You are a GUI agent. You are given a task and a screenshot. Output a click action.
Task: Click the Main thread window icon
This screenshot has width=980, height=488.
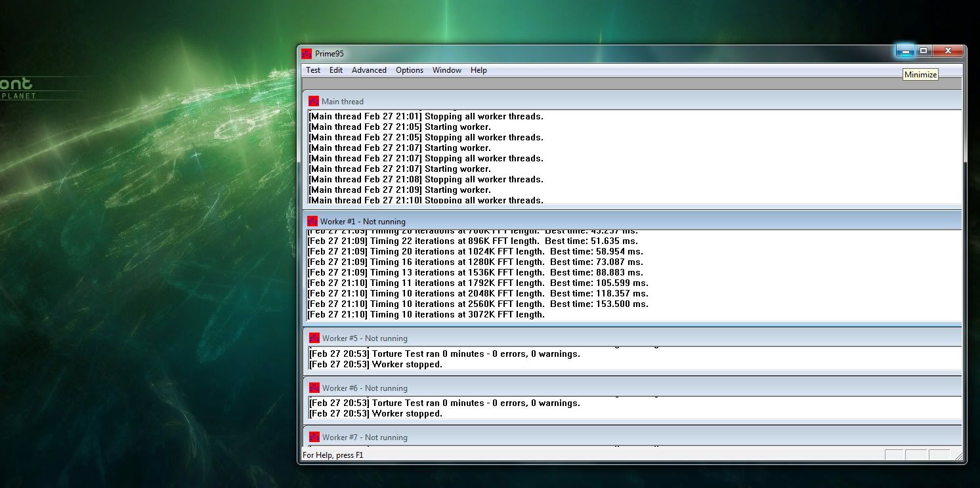[x=314, y=101]
